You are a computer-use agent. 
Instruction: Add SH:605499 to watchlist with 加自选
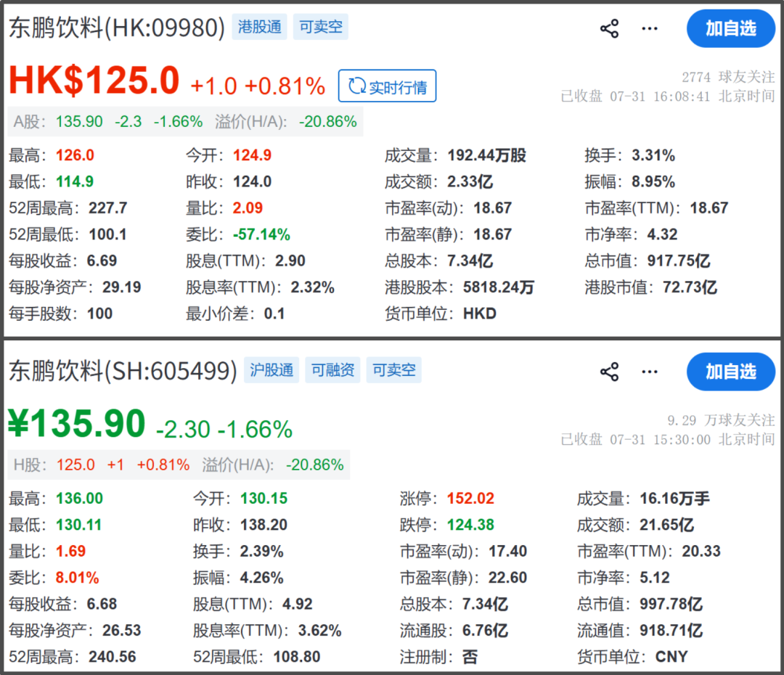(x=730, y=372)
